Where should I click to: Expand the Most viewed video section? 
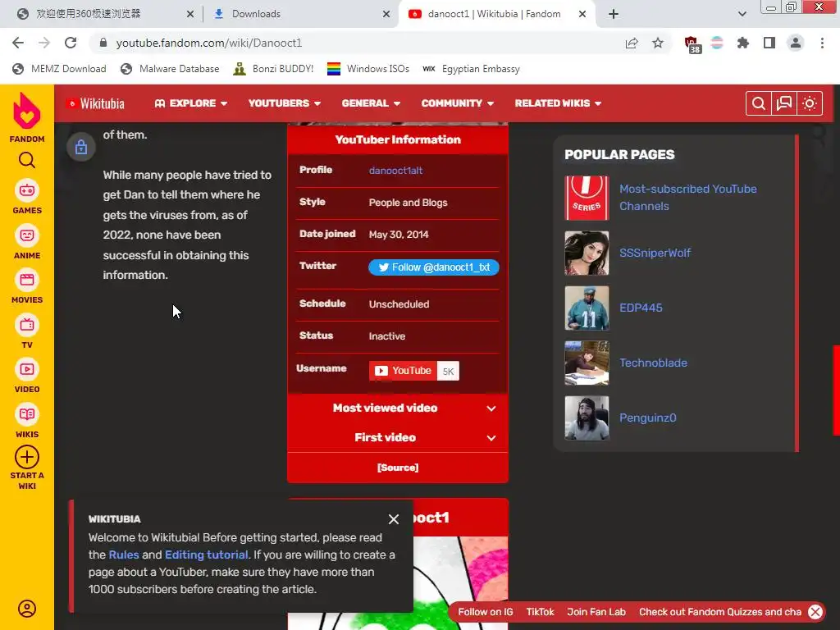[x=398, y=409]
